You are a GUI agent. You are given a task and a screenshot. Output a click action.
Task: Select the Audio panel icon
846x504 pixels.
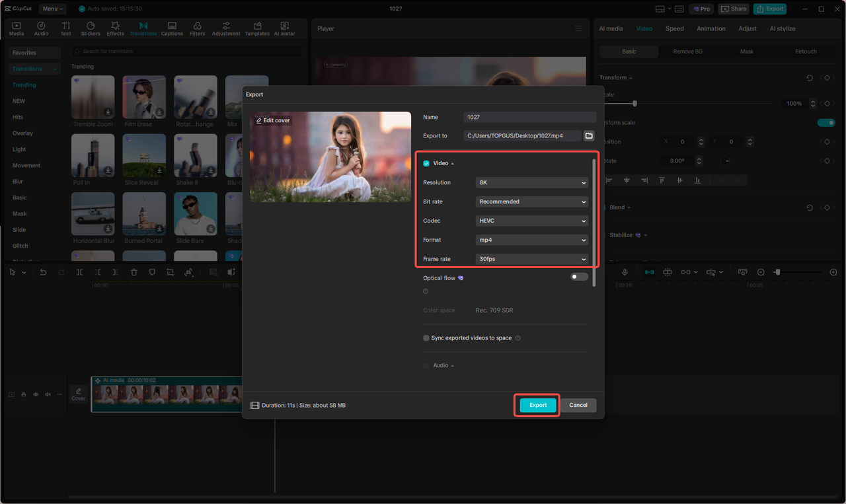pos(40,28)
